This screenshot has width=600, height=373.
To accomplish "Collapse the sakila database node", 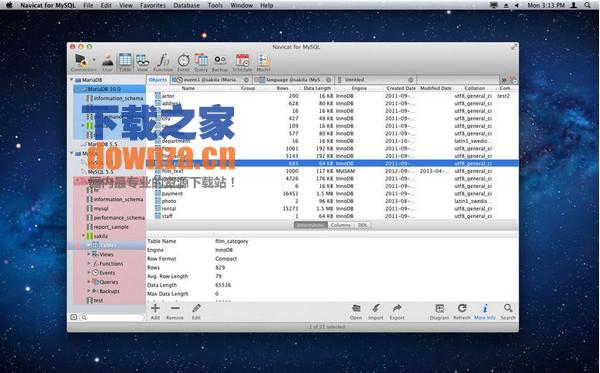I will click(83, 236).
